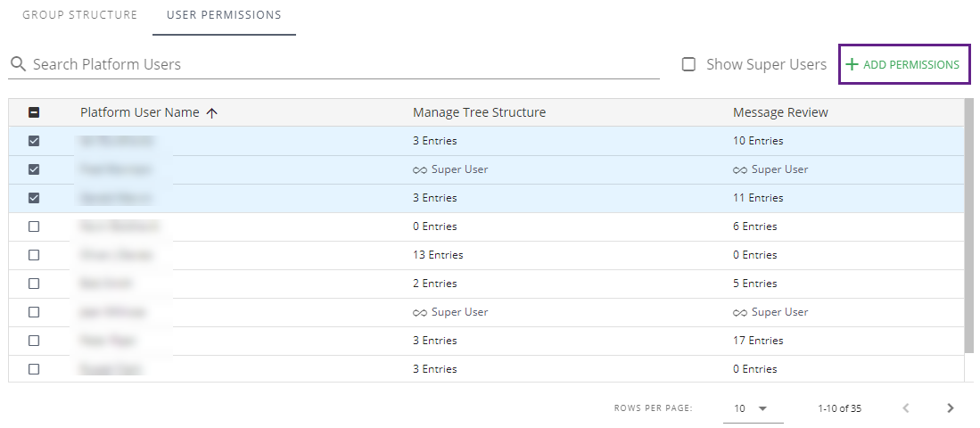Go to the next page using the right chevron
980x428 pixels.
(x=950, y=408)
